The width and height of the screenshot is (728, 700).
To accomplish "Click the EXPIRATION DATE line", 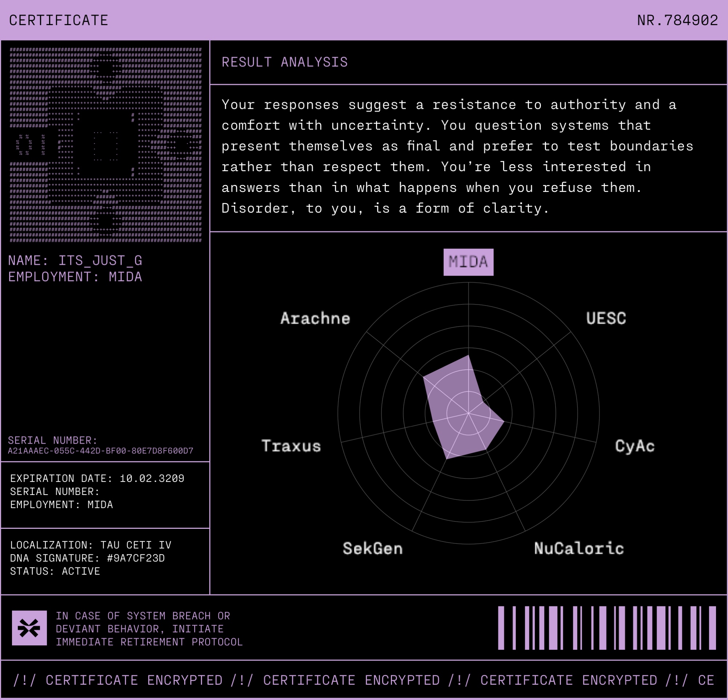I will 97,478.
